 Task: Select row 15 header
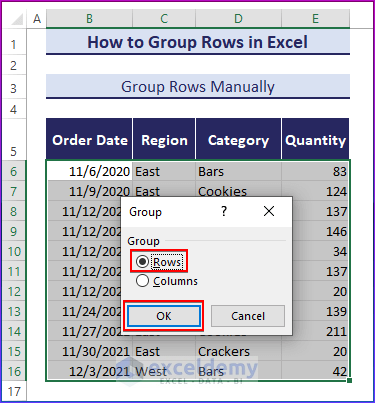point(14,351)
